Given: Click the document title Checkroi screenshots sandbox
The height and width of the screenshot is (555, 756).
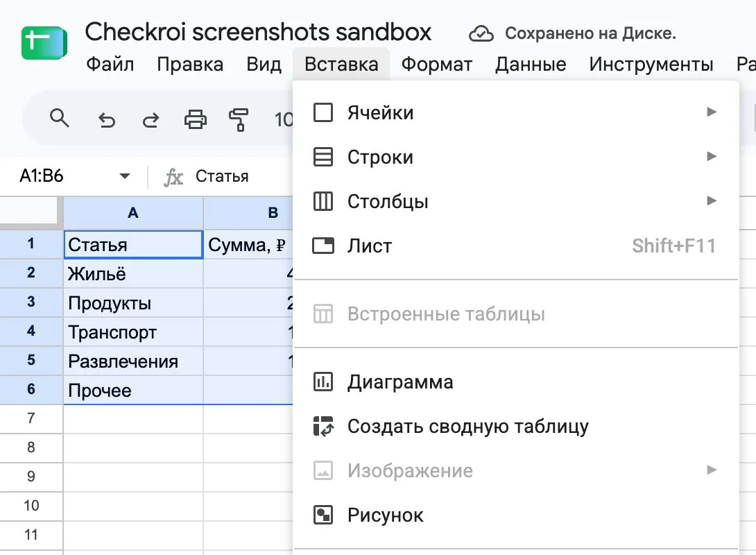Looking at the screenshot, I should pos(258,32).
